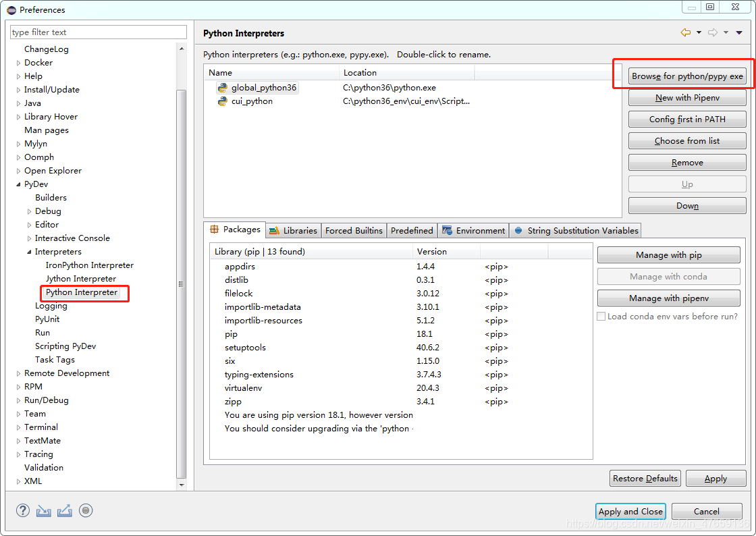Click the Python icon next to cui_python
This screenshot has width=756, height=536.
[224, 101]
